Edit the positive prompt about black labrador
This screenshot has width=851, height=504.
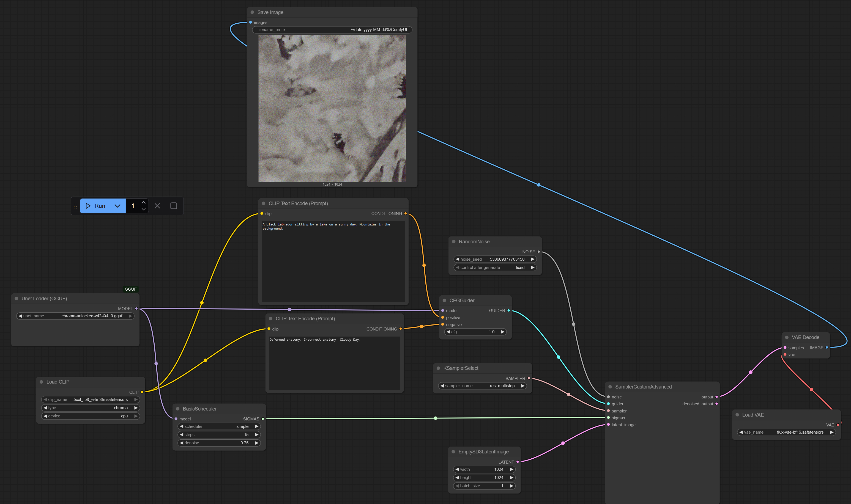(x=333, y=261)
